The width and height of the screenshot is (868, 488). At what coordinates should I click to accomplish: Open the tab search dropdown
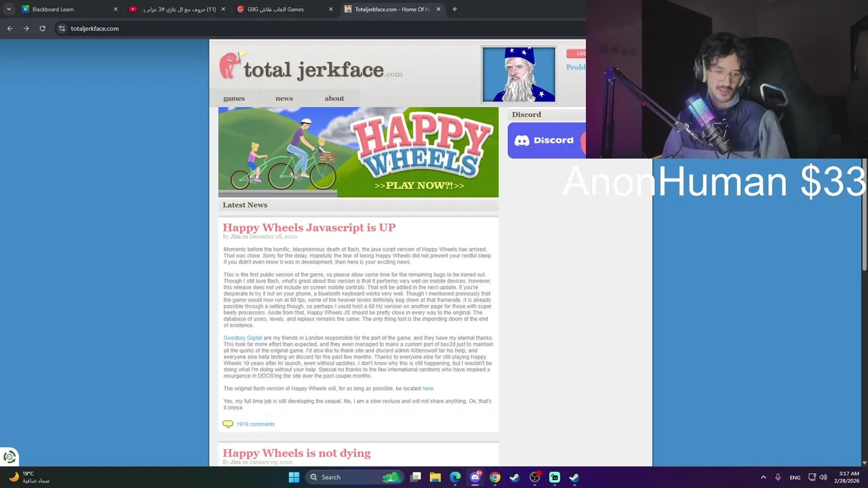pos(8,9)
